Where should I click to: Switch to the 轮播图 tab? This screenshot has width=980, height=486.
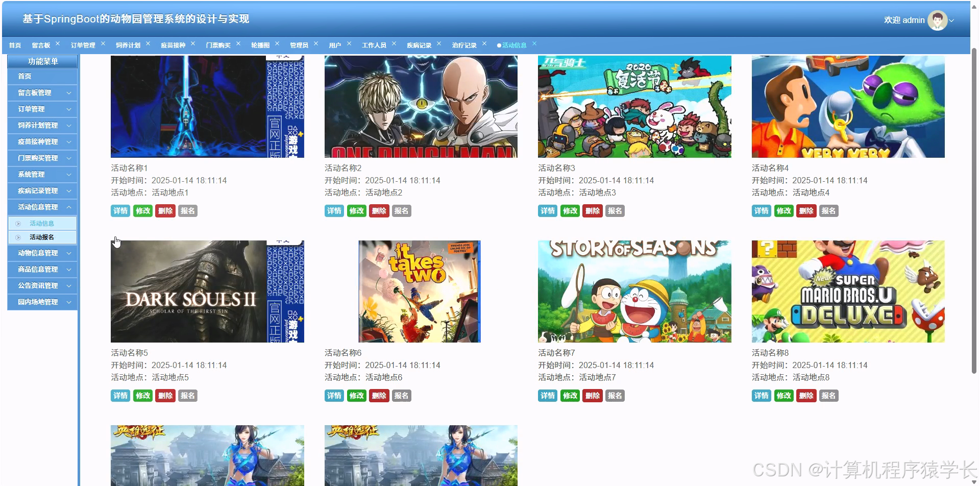click(260, 45)
